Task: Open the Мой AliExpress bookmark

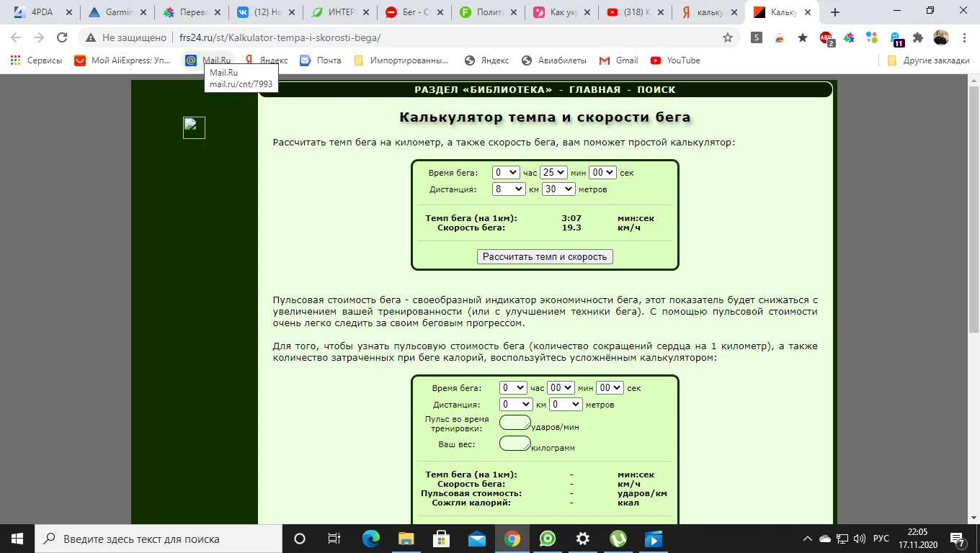Action: (x=123, y=60)
